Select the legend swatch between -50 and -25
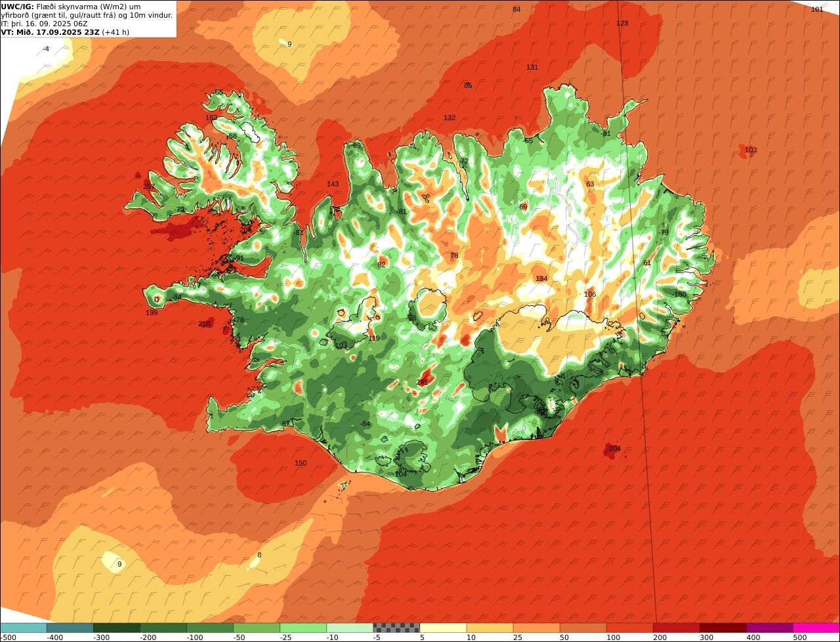This screenshot has height=642, width=840. [257, 628]
